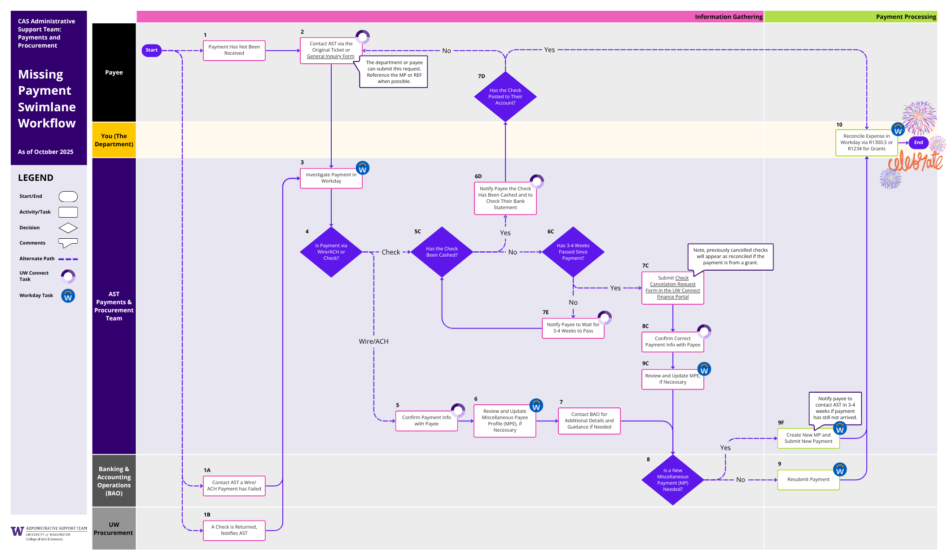Open the General Inquiry Form link

331,56
